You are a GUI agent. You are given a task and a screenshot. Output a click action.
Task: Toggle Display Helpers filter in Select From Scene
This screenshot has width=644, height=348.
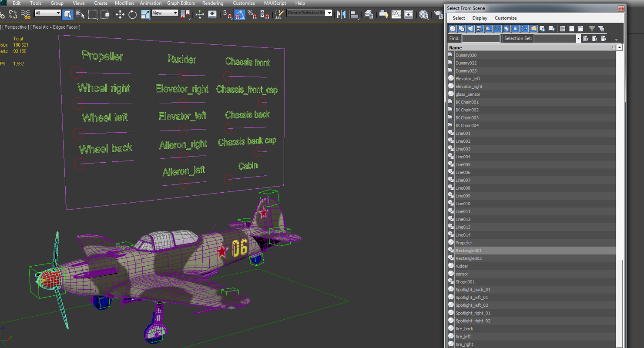(x=488, y=29)
